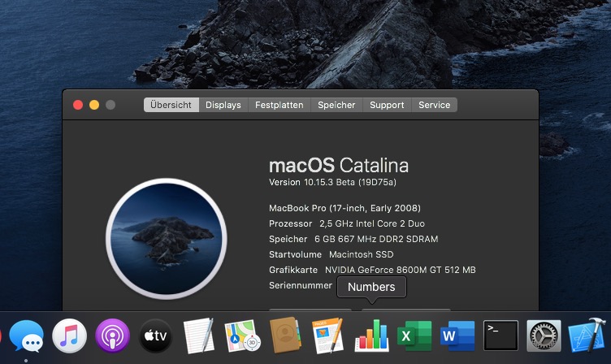Launch Numbers bar chart icon
The width and height of the screenshot is (611, 364).
click(372, 336)
